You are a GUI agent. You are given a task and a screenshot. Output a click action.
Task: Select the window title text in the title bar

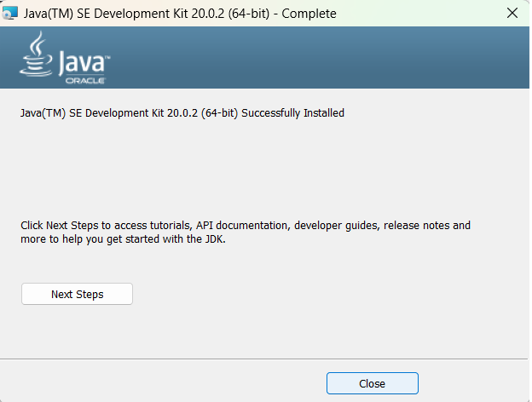[180, 14]
